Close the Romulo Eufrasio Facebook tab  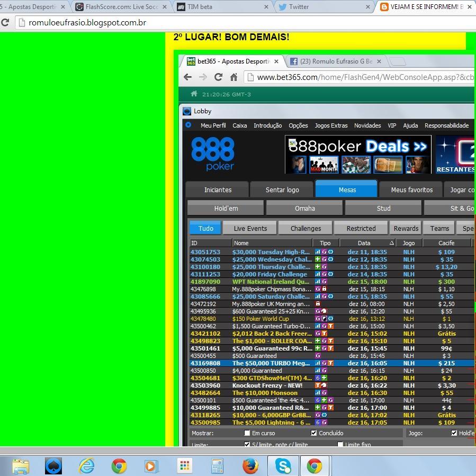click(379, 61)
